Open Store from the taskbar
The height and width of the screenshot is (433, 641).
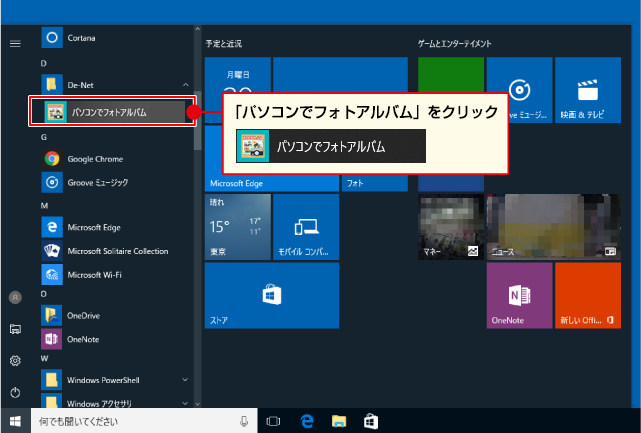(x=371, y=421)
